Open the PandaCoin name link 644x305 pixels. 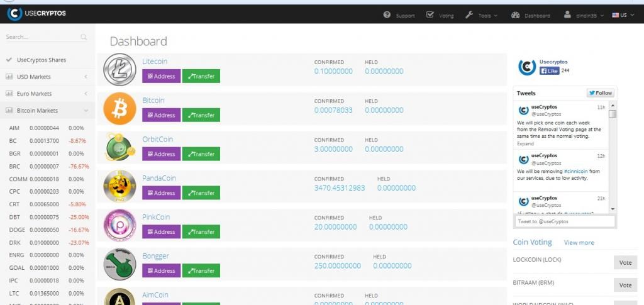pyautogui.click(x=159, y=178)
